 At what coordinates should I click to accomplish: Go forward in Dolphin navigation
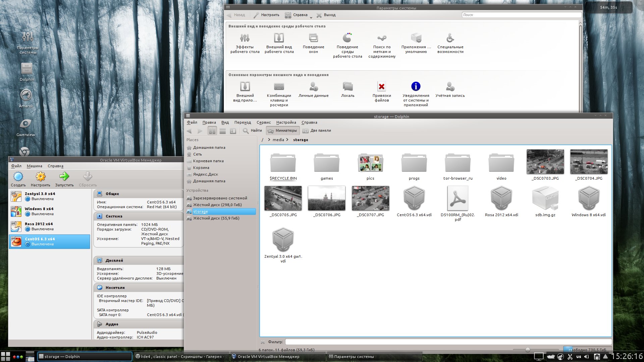click(200, 131)
